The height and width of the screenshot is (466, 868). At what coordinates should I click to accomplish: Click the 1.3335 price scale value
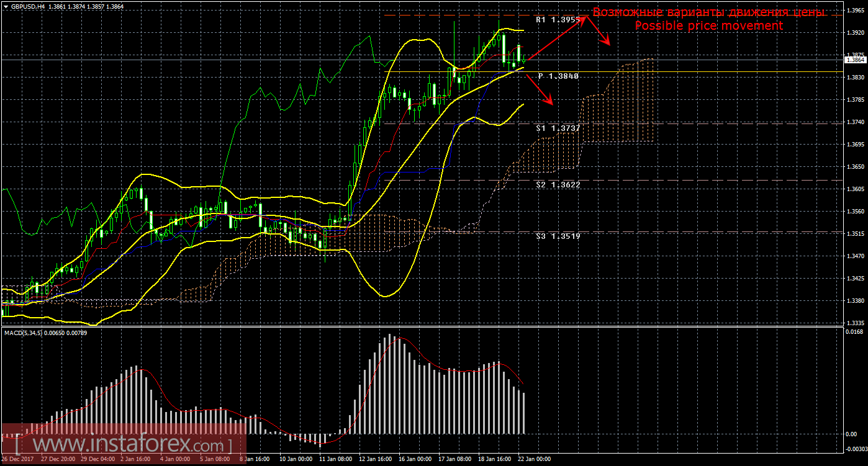coord(855,323)
